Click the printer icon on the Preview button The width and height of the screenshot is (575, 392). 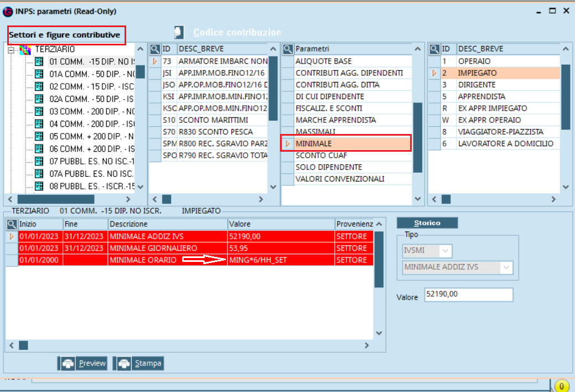click(68, 363)
